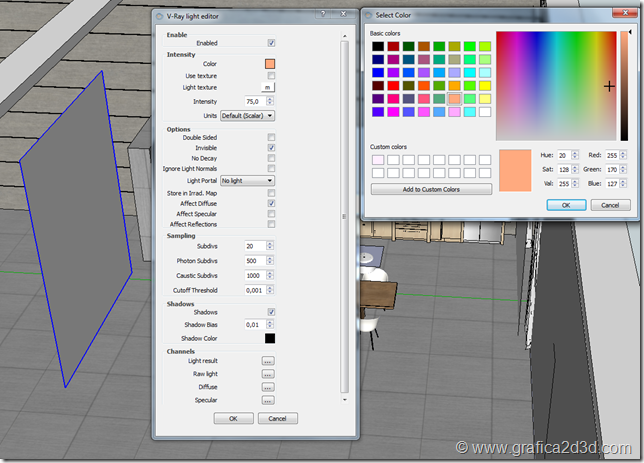Uncheck the Invisible option

(271, 147)
